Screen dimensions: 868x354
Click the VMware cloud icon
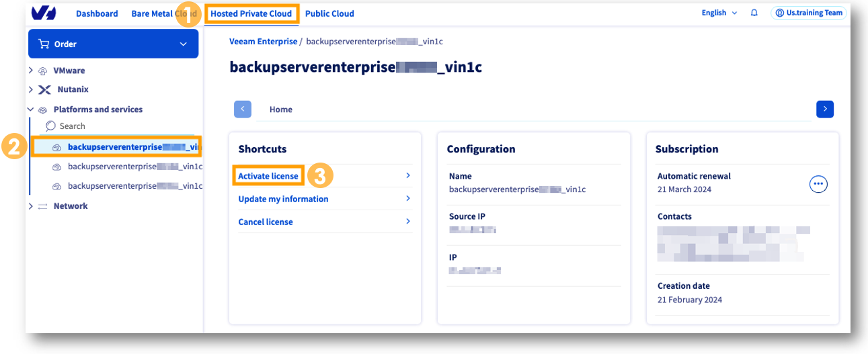(x=43, y=71)
